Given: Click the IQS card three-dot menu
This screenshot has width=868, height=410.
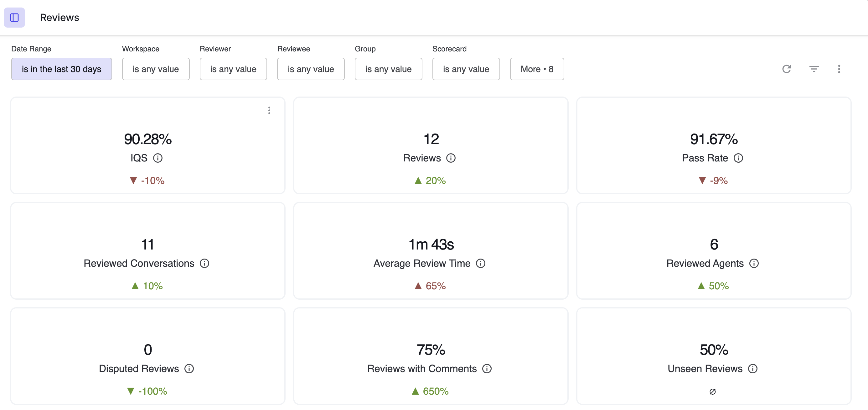Looking at the screenshot, I should point(270,110).
